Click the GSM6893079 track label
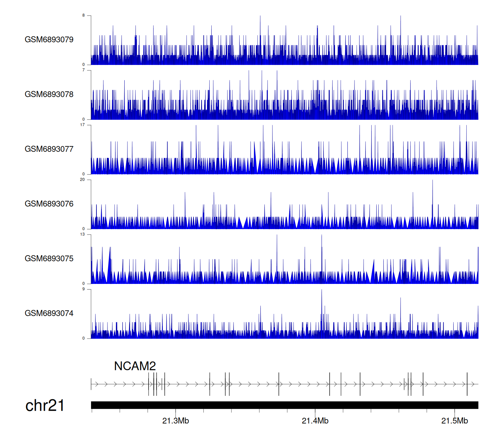The image size is (504, 444). (49, 40)
